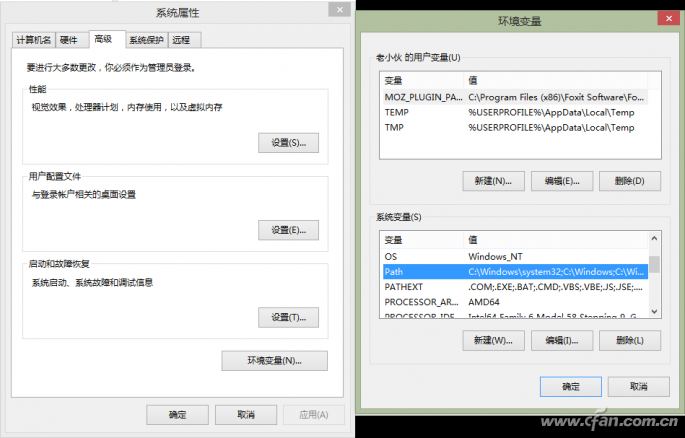685x438 pixels.
Task: Open startup recovery 设置(T)... button
Action: pos(288,317)
